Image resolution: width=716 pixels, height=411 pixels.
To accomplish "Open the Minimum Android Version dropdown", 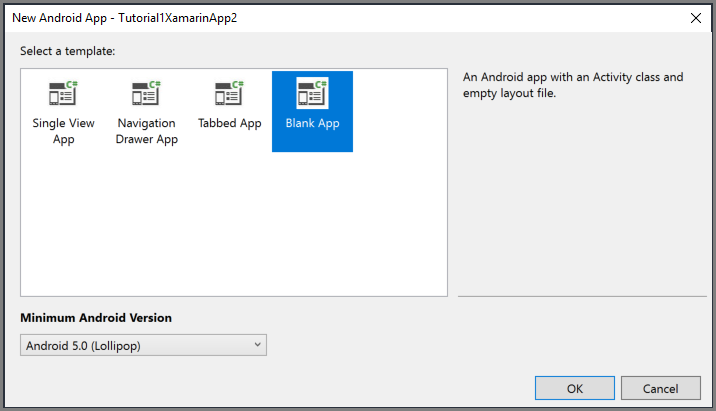I will [143, 345].
